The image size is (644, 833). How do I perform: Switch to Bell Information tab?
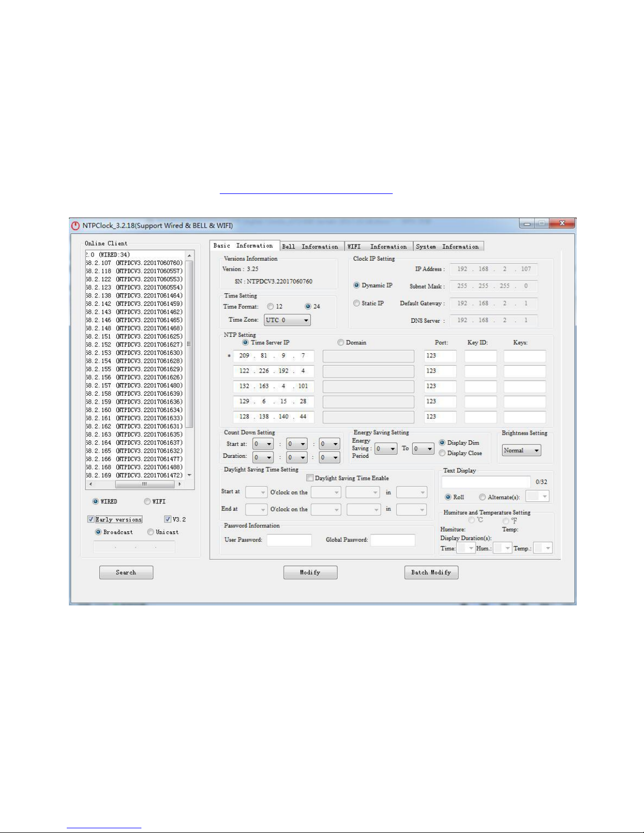[x=312, y=246]
